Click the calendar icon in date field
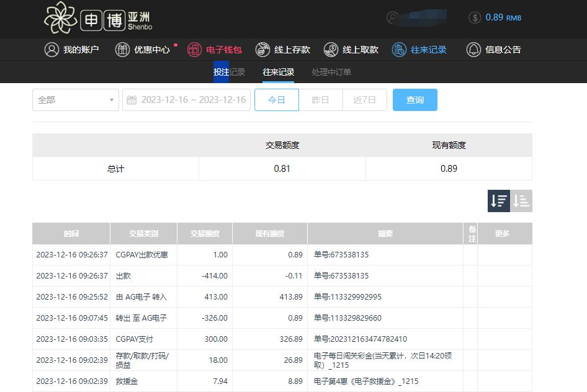This screenshot has width=587, height=392. coord(132,100)
